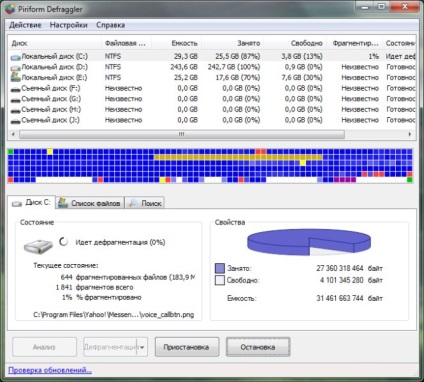Click the large hard drive icon in Состояние
Image resolution: width=424 pixels, height=382 pixels.
click(38, 246)
